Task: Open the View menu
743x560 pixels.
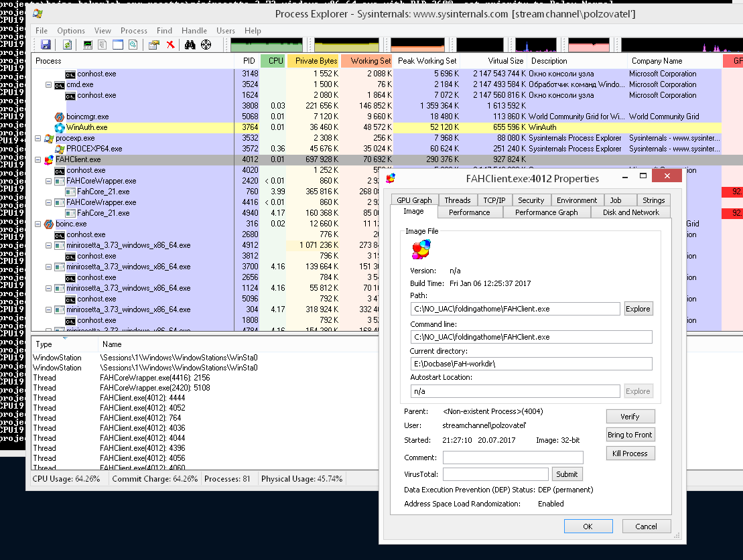Action: (103, 30)
